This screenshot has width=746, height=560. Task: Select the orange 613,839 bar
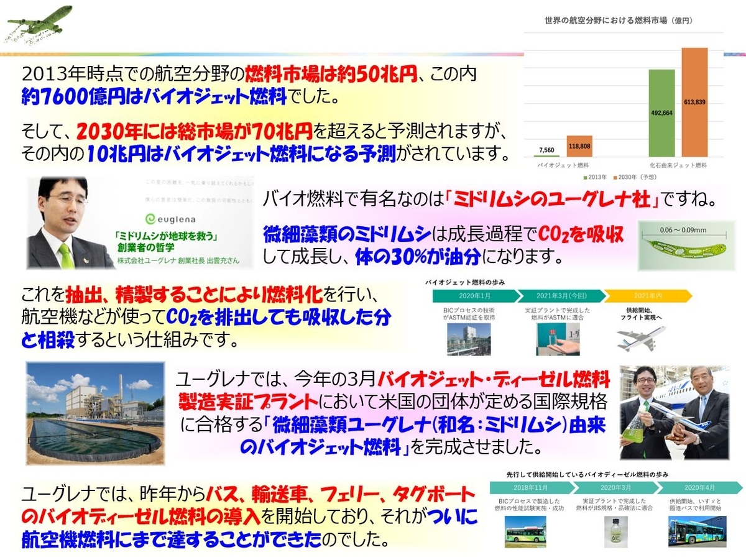(694, 102)
